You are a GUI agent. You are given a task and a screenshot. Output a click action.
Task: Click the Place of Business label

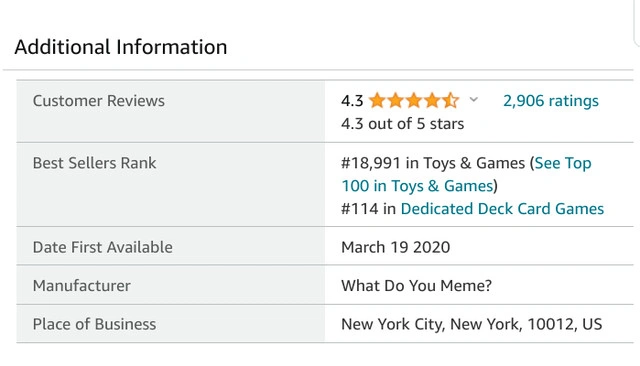[94, 324]
